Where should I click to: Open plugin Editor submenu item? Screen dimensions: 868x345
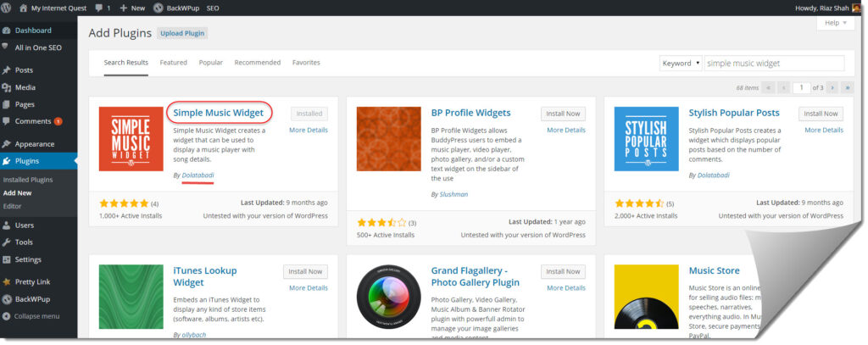[12, 206]
